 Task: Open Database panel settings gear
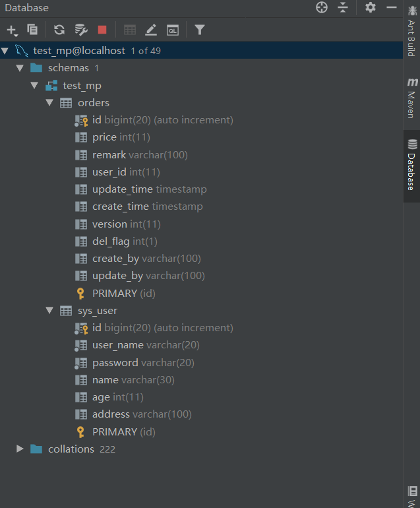(x=371, y=7)
